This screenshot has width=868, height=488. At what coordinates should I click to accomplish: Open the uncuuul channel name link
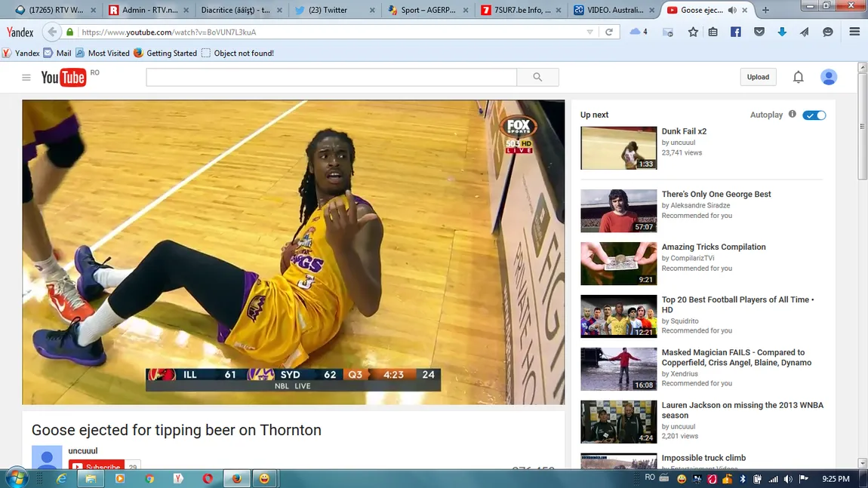82,451
